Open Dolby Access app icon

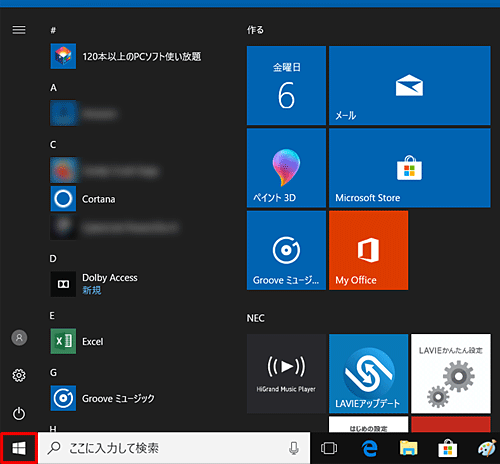click(x=63, y=284)
